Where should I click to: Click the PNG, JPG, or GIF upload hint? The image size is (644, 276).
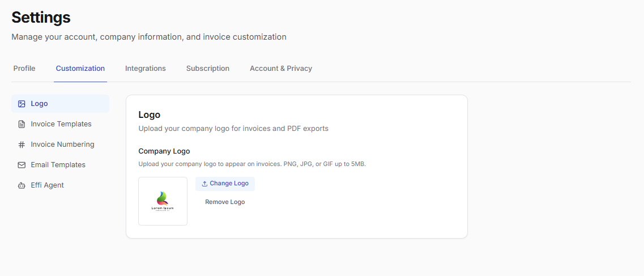point(252,164)
